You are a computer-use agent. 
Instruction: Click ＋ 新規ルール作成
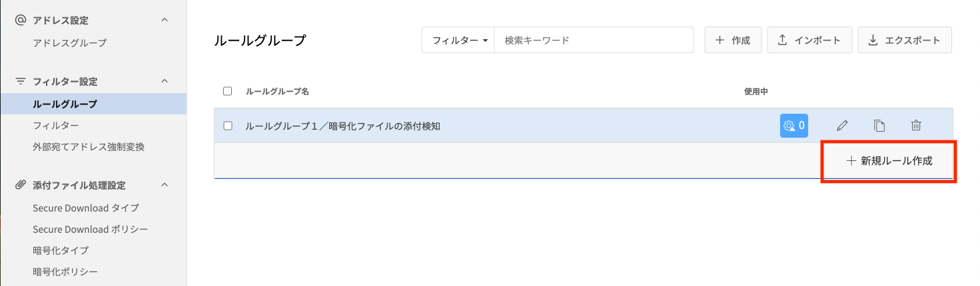click(x=889, y=161)
